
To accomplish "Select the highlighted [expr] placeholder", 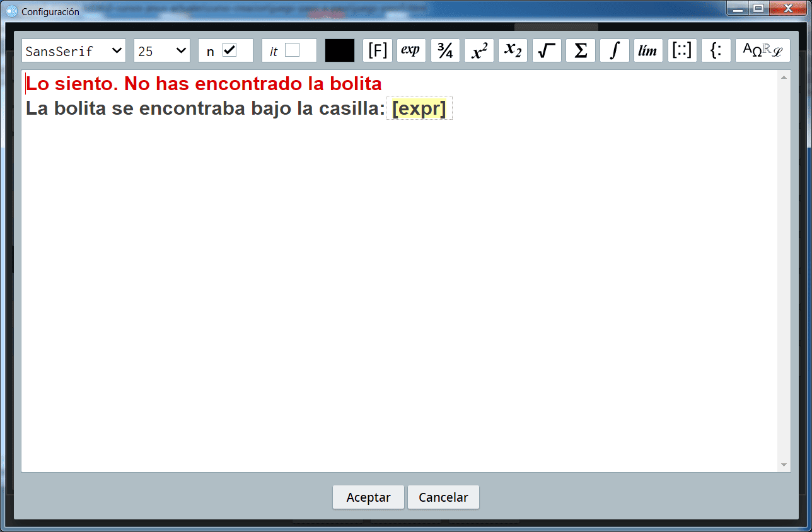I will (x=419, y=108).
